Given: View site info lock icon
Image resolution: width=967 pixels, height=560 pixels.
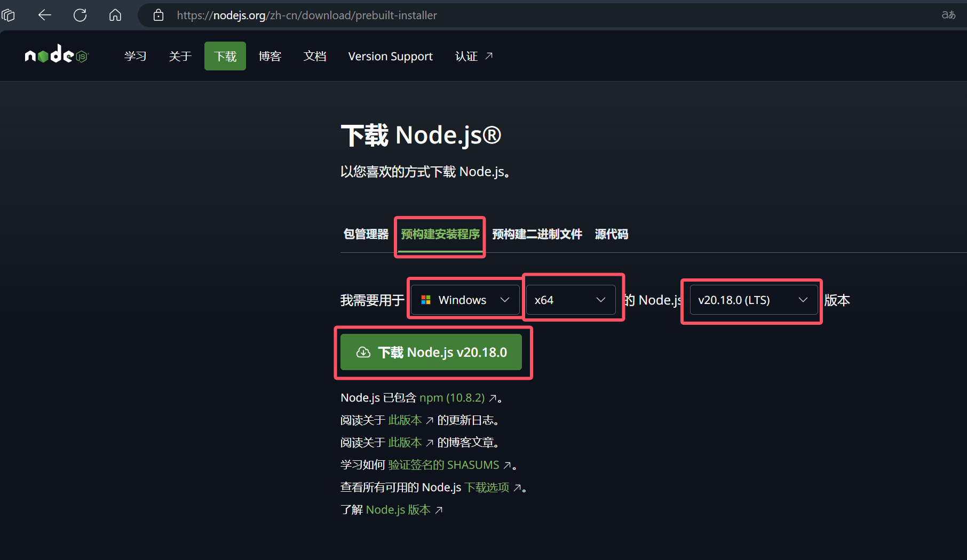Looking at the screenshot, I should pos(158,15).
